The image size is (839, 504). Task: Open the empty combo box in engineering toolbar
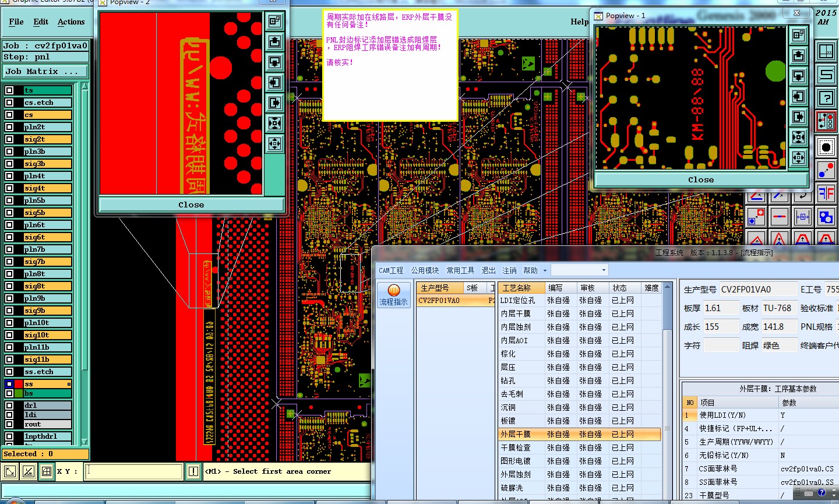580,270
